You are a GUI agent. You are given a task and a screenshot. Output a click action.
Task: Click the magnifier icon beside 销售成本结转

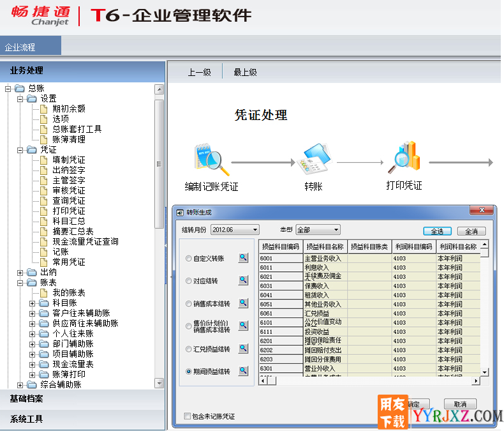pos(243,303)
